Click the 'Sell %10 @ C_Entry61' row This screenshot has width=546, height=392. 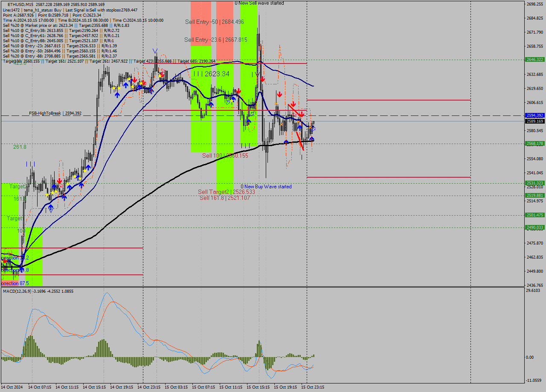(61, 35)
